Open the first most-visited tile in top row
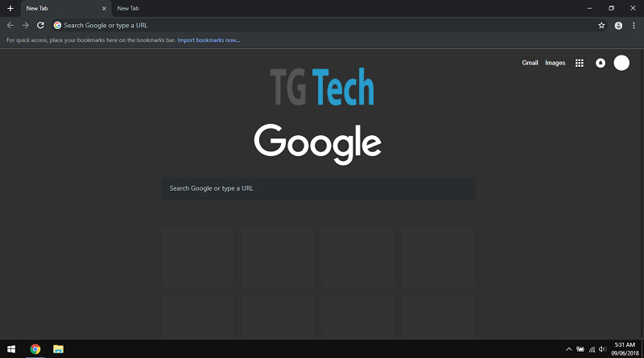644x358 pixels. pyautogui.click(x=197, y=257)
